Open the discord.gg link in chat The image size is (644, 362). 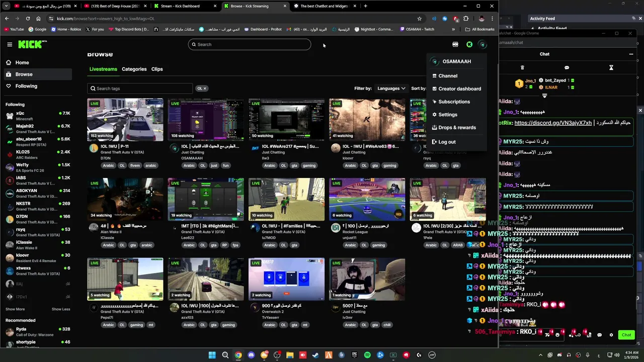tap(553, 123)
